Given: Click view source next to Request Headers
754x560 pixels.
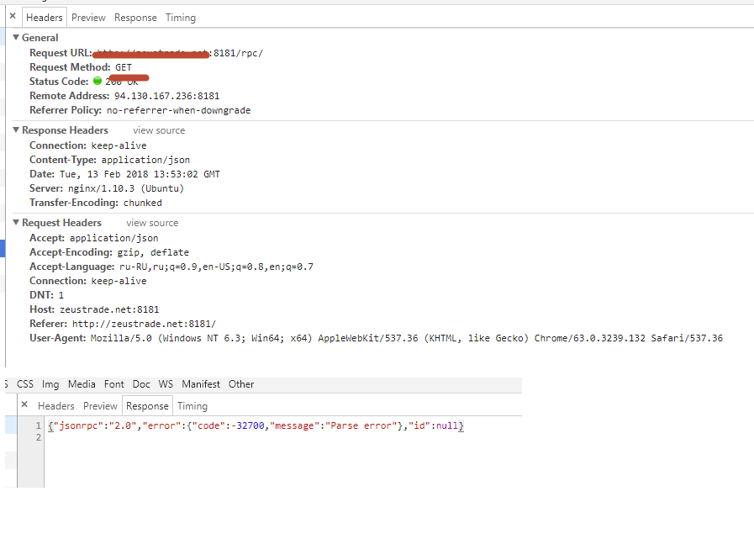Looking at the screenshot, I should point(152,223).
